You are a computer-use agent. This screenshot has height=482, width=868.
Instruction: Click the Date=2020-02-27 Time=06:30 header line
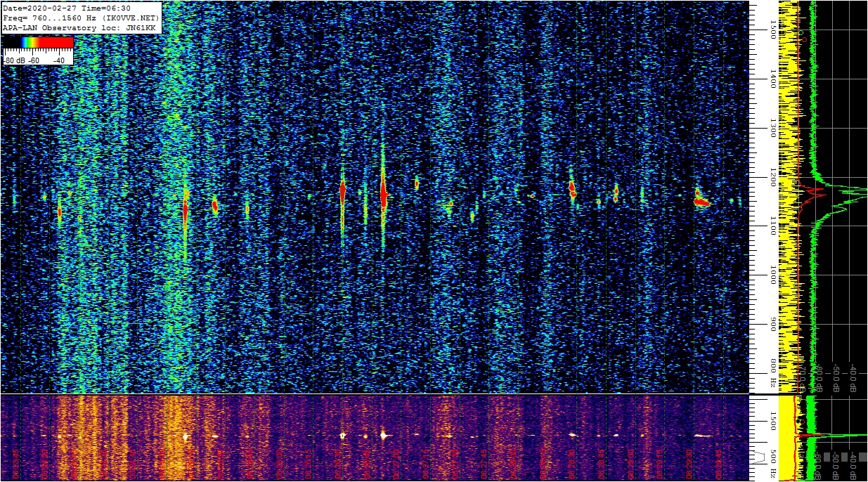[x=67, y=8]
